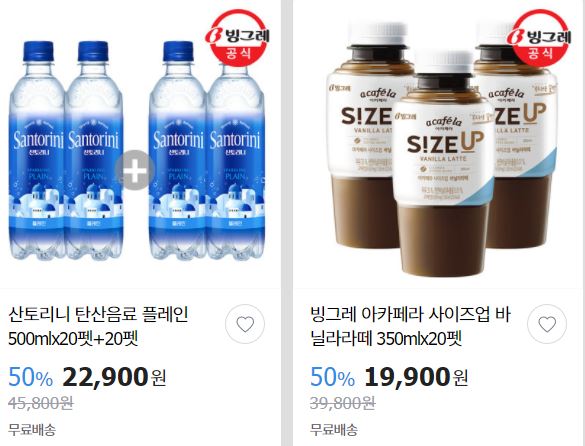Click crossed-out 39,800원 original price
Viewport: 585px width, 446px height.
pyautogui.click(x=342, y=403)
